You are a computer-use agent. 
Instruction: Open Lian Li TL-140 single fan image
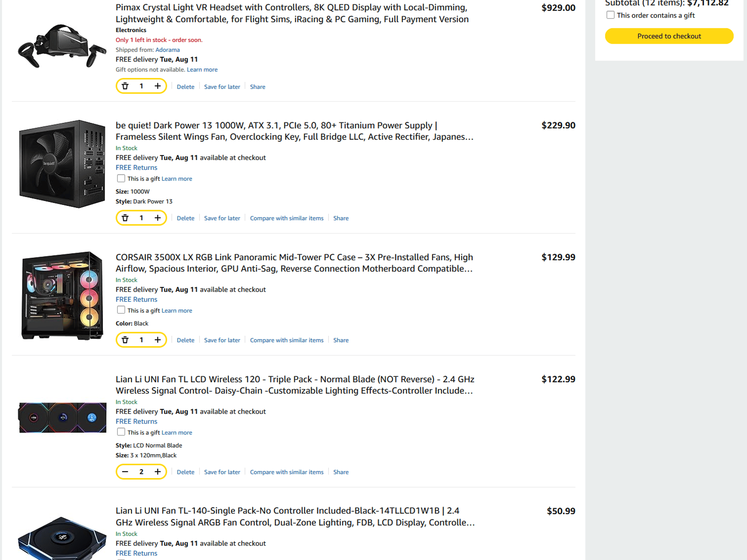point(62,538)
